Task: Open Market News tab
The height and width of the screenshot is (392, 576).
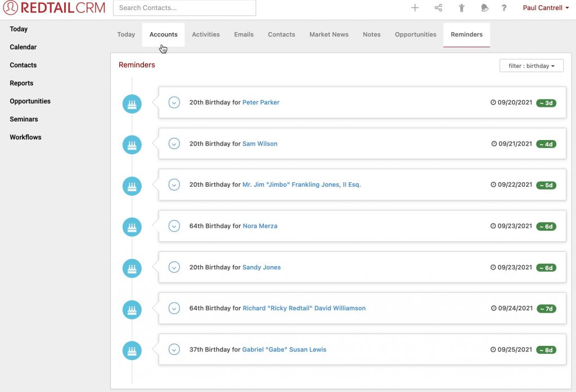Action: pos(328,34)
